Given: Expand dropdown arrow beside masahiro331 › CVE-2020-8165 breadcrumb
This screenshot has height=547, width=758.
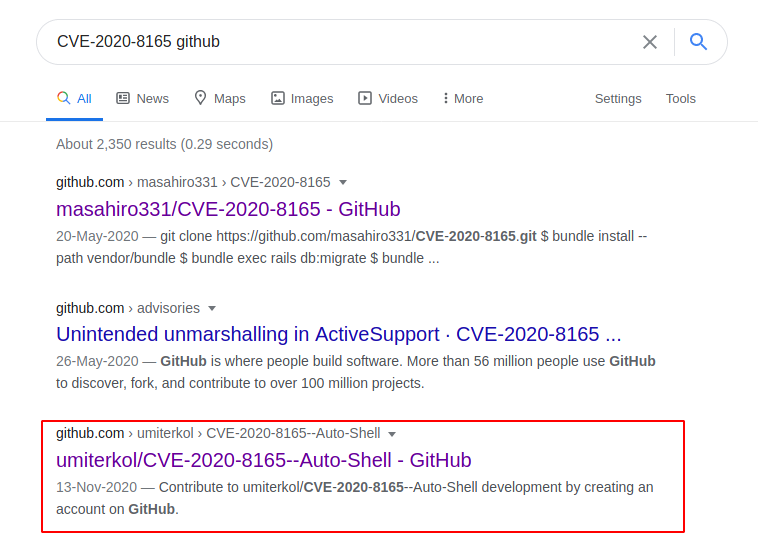Looking at the screenshot, I should click(x=343, y=182).
